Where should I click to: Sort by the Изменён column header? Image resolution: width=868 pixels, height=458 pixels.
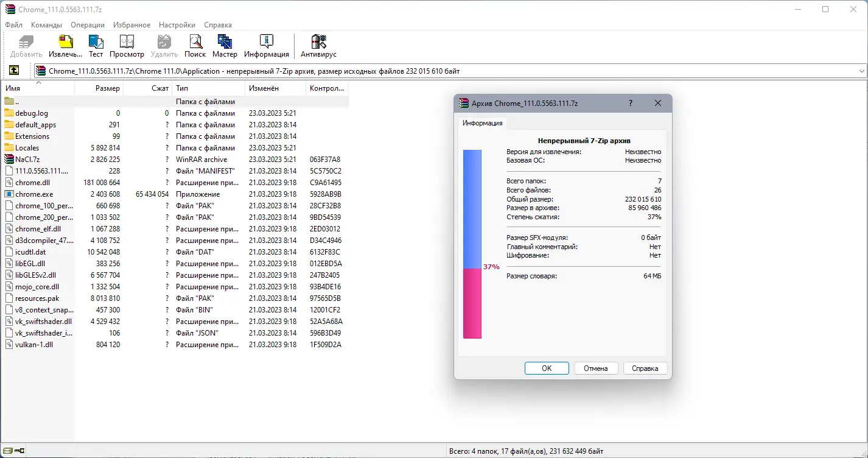(x=276, y=88)
